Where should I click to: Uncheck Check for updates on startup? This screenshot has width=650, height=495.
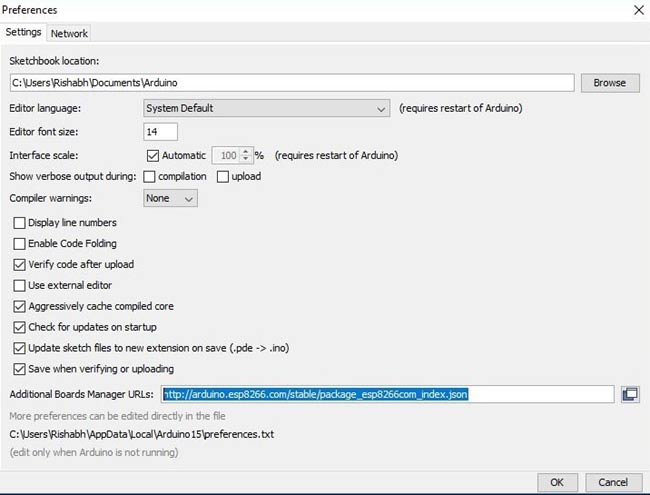point(19,328)
